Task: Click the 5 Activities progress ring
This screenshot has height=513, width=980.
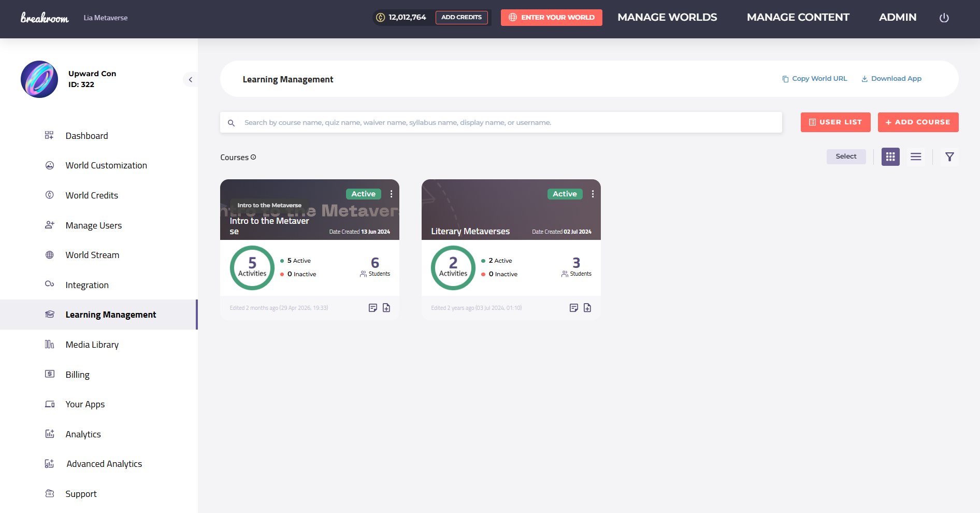Action: 252,267
